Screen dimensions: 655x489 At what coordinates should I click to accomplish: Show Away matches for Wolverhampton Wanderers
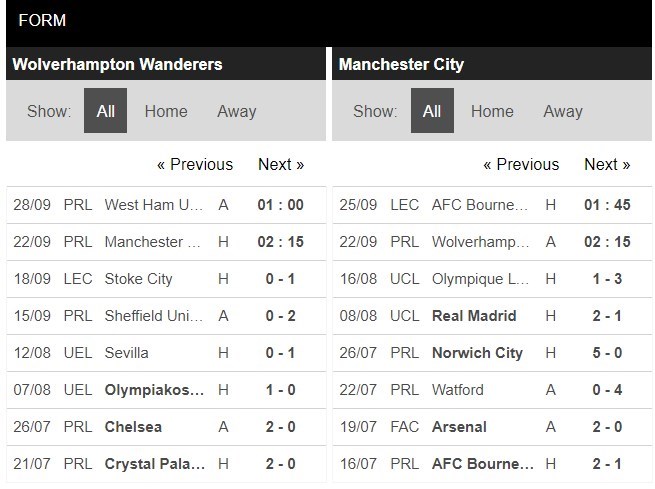click(237, 111)
